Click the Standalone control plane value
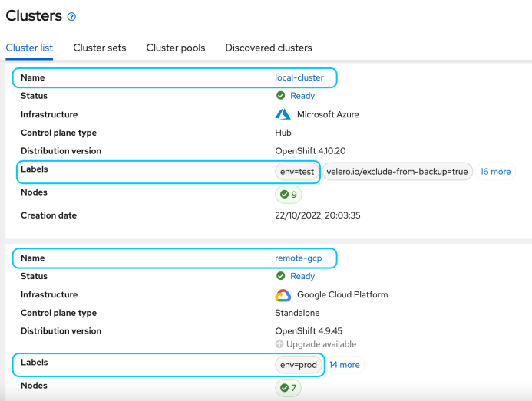 pos(297,313)
